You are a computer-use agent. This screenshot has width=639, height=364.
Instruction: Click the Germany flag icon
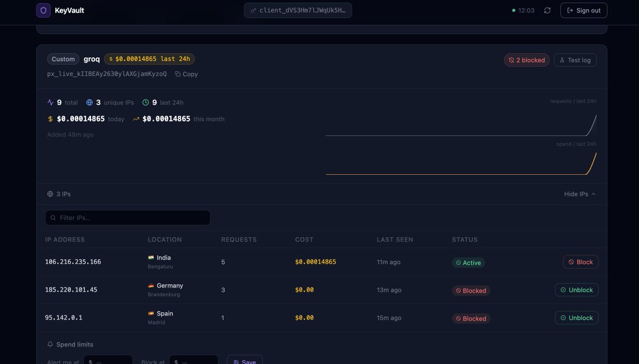point(151,286)
